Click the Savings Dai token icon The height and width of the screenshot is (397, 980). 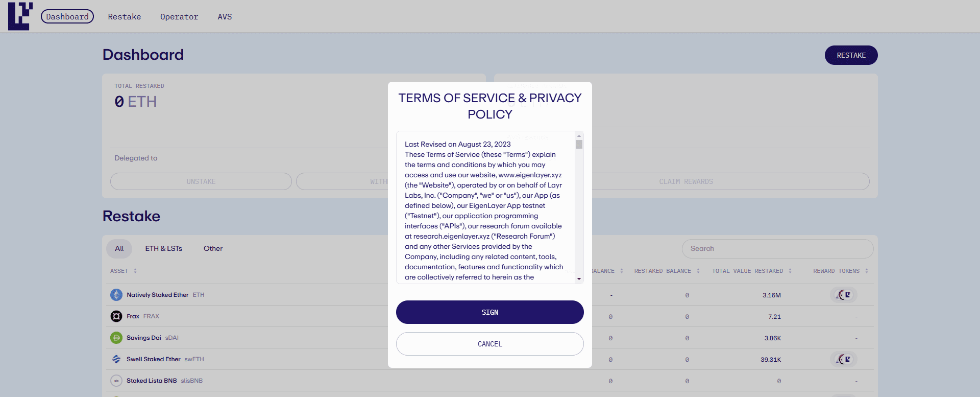[x=116, y=338]
